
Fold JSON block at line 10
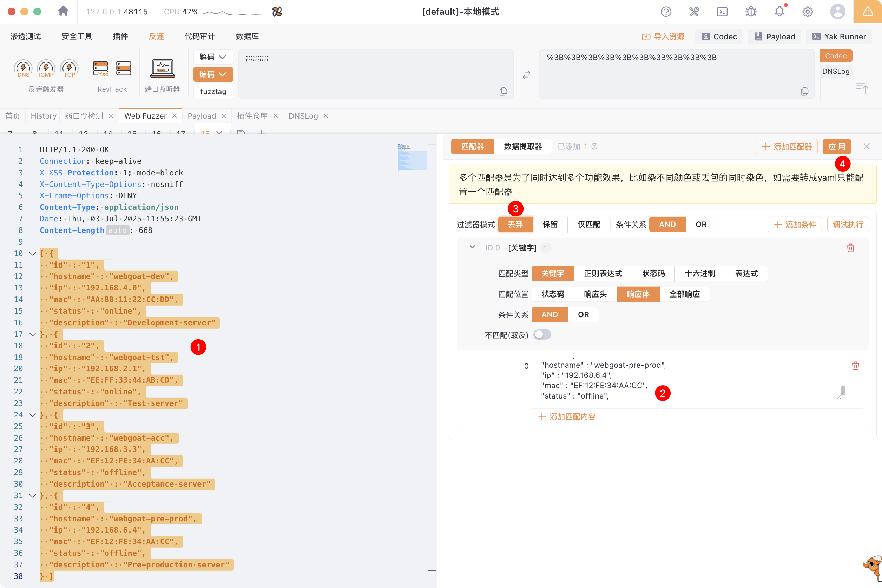tap(33, 254)
